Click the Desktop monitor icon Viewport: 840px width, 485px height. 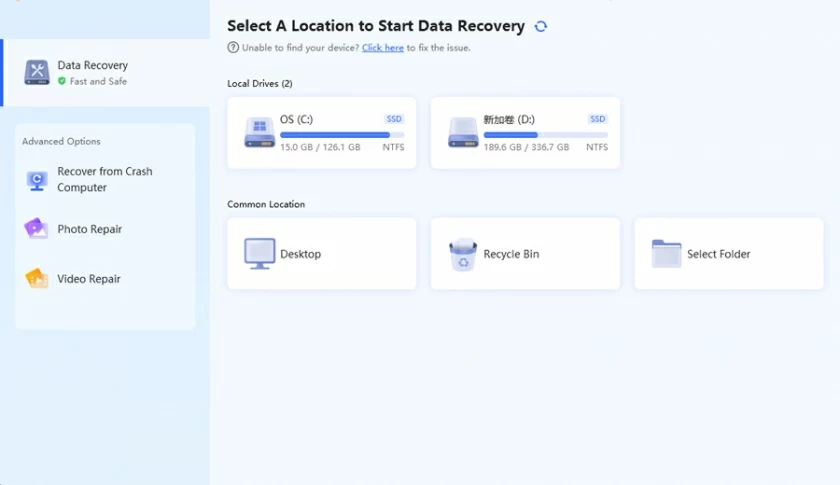(260, 253)
